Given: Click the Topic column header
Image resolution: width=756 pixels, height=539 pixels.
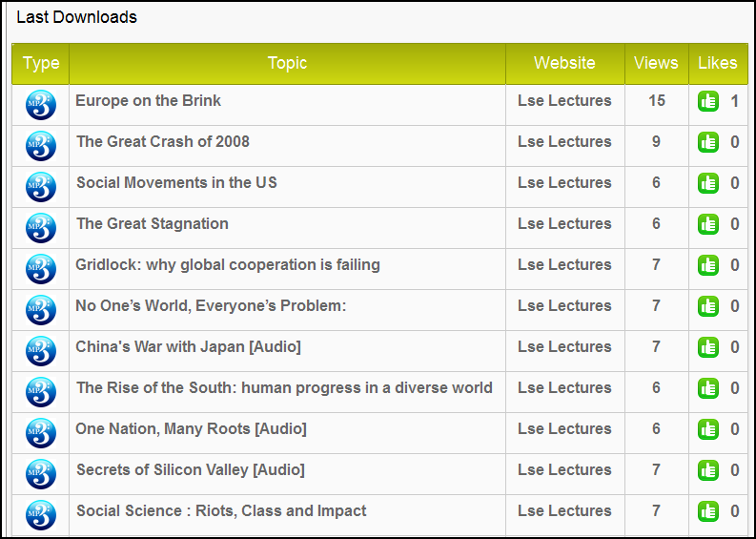Looking at the screenshot, I should click(287, 63).
